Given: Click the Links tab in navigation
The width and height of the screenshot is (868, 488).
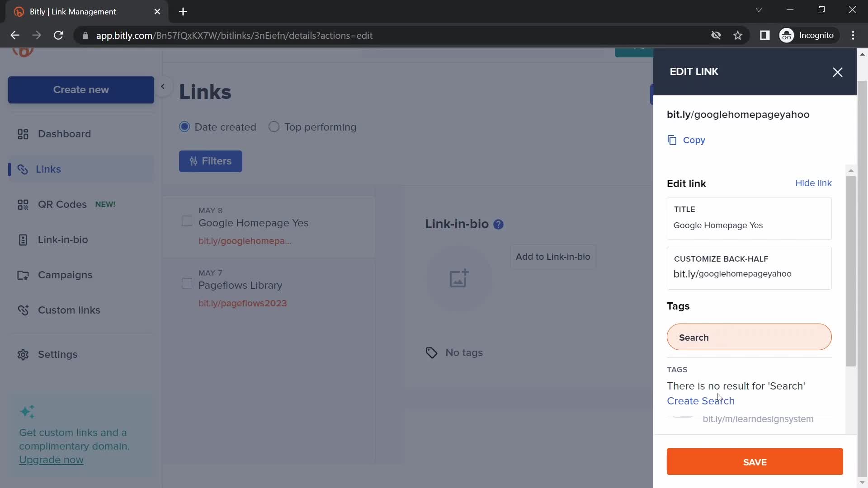Looking at the screenshot, I should coord(48,169).
